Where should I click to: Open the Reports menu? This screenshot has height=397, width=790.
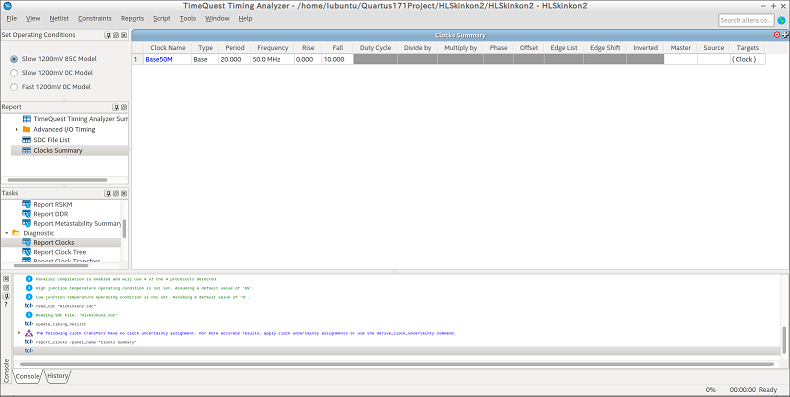133,19
